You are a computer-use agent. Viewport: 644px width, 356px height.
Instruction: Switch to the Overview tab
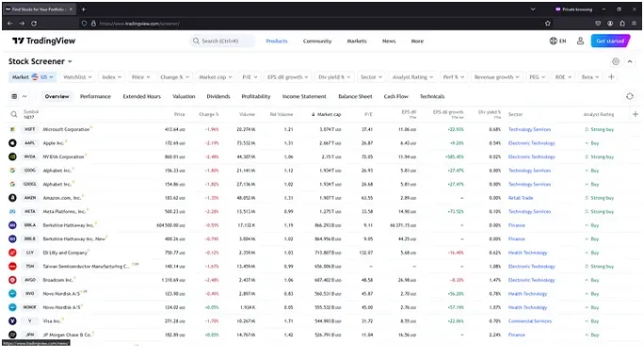[x=56, y=96]
